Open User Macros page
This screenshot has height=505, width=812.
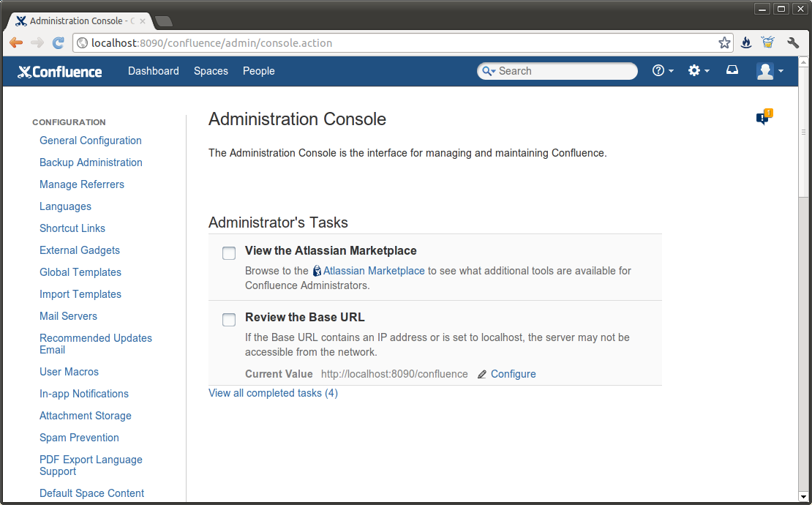tap(69, 372)
